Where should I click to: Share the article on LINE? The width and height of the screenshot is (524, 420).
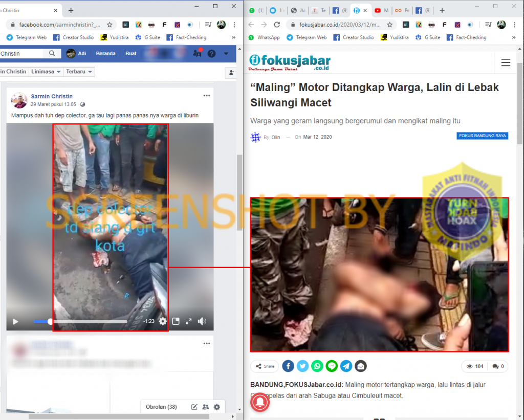click(332, 366)
